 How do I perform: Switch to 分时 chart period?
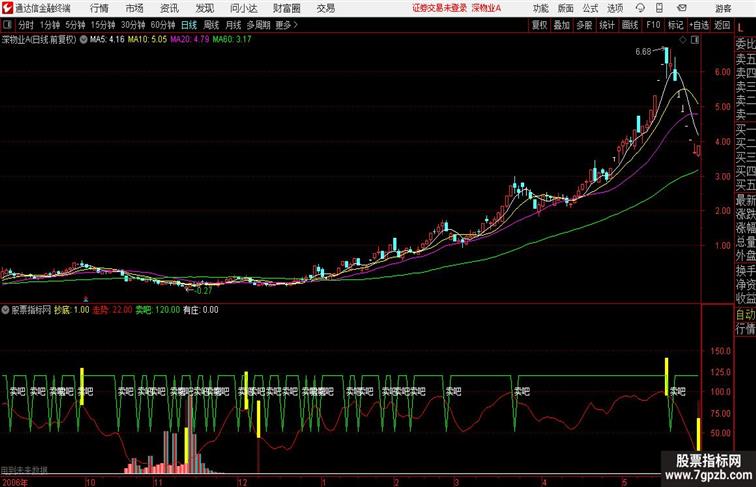click(26, 25)
